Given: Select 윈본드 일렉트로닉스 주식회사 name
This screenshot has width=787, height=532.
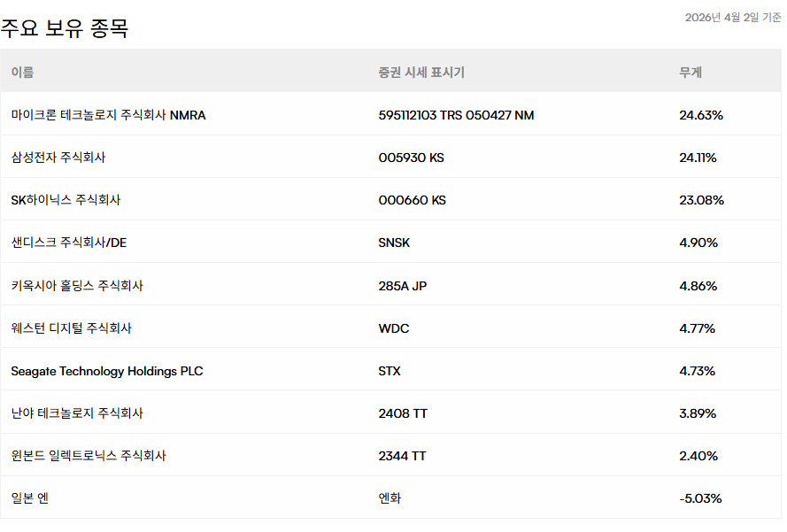Looking at the screenshot, I should (89, 456).
